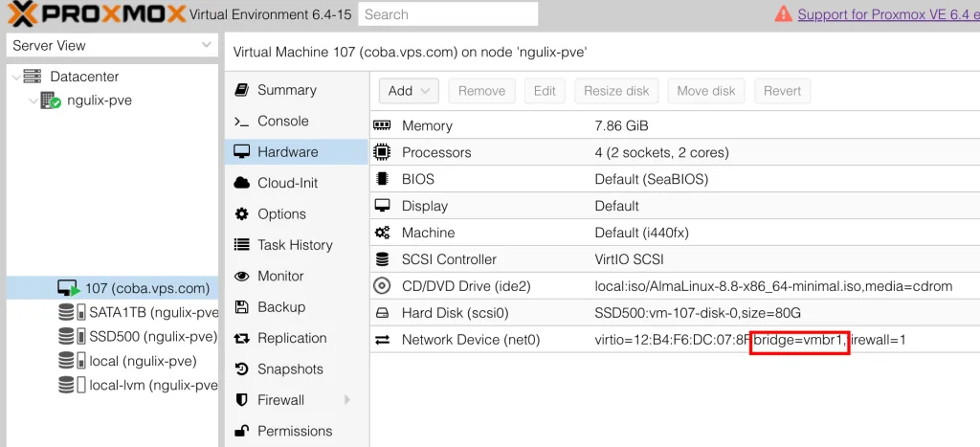Switch to the Summary tab

[x=286, y=90]
